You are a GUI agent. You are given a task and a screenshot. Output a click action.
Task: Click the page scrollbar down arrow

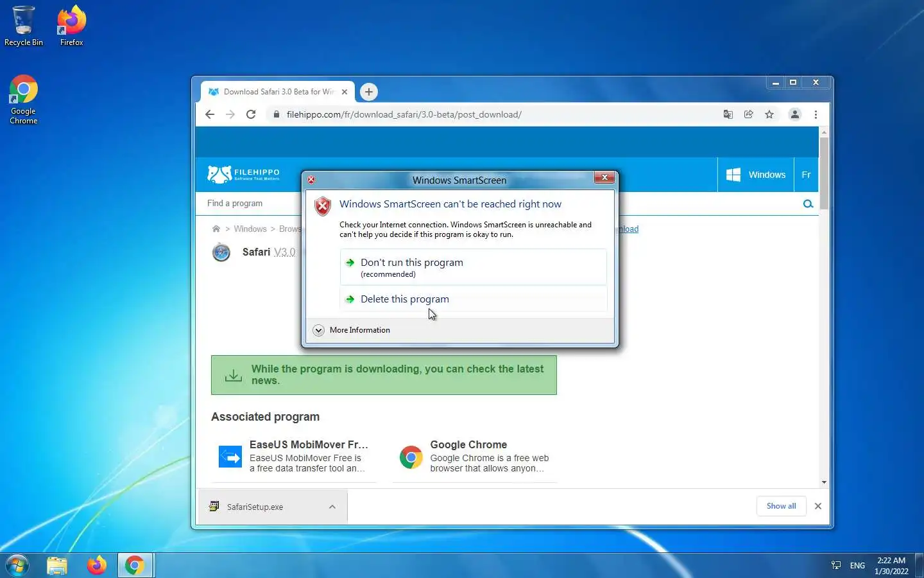pos(824,482)
